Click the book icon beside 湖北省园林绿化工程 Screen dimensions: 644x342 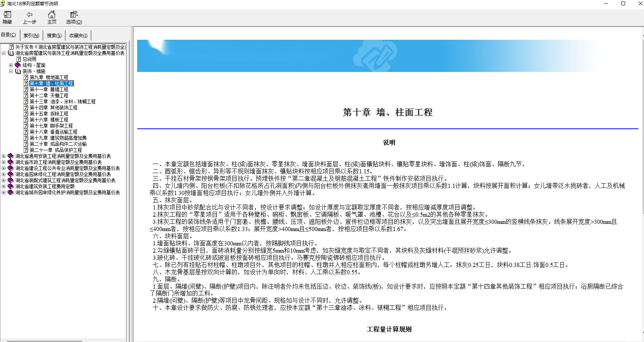pos(11,174)
